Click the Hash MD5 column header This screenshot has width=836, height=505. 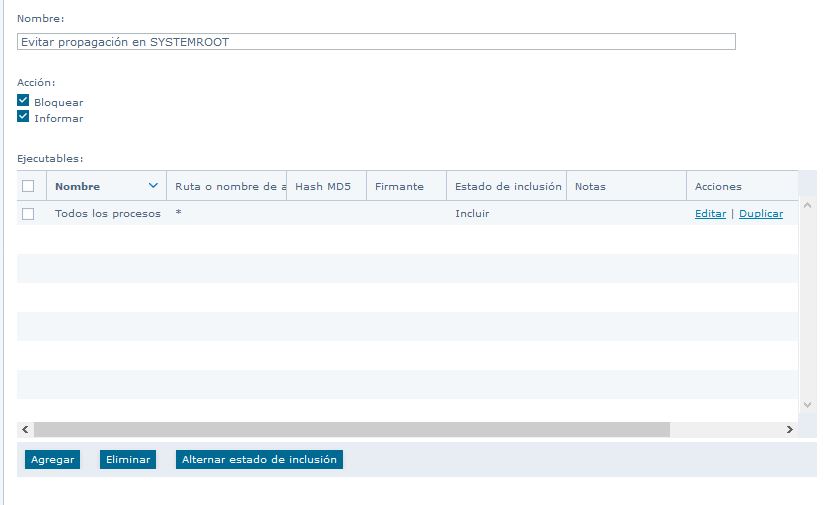326,186
